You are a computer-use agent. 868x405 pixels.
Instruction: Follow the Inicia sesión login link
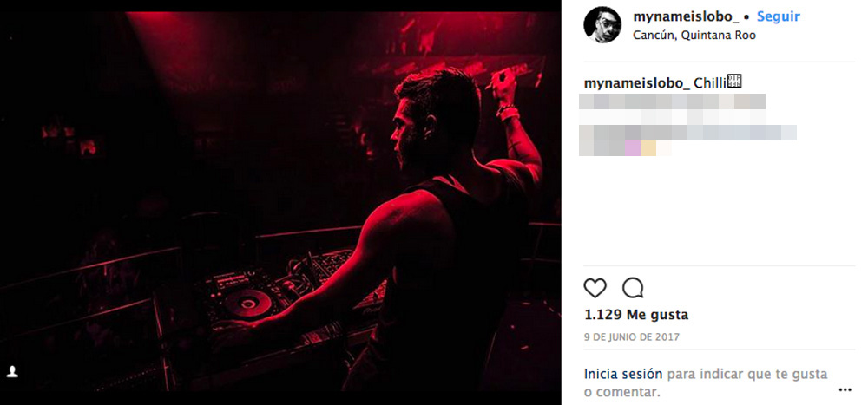click(x=623, y=374)
